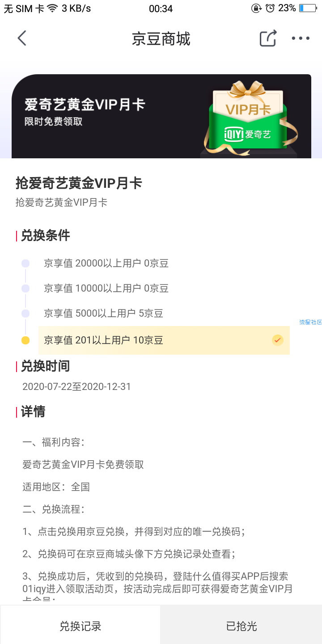Select the 京享值 5000以上用户 tier dot
Screen dimensions: 322x644
25,314
